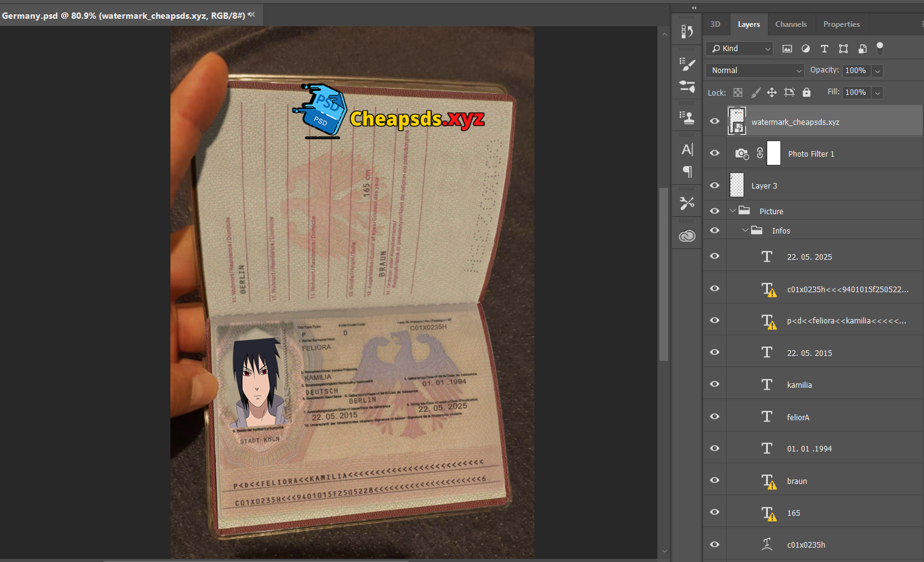Image resolution: width=924 pixels, height=562 pixels.
Task: Hide the Photo Filter 1 layer
Action: click(715, 154)
